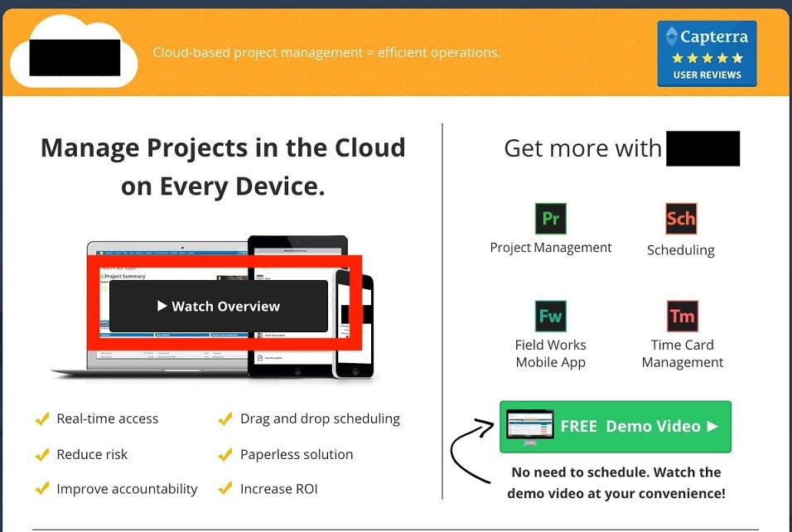Play the Watch Overview video
The width and height of the screenshot is (792, 532).
click(x=219, y=307)
